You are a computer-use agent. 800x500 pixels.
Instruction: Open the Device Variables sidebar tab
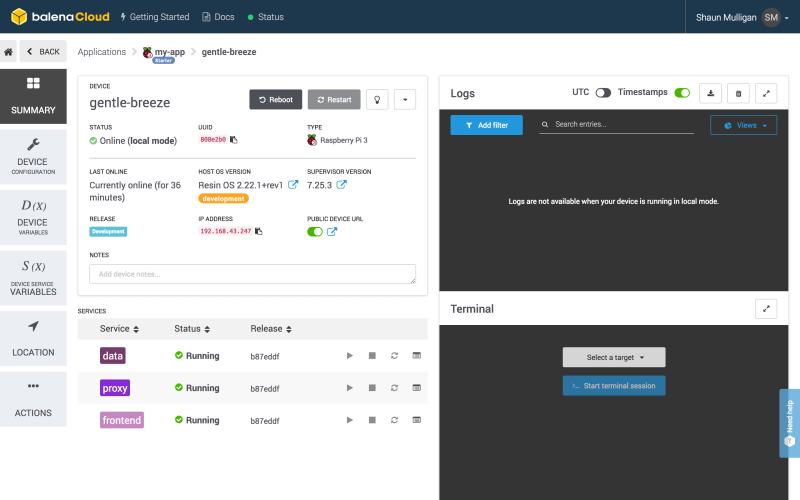coord(33,217)
